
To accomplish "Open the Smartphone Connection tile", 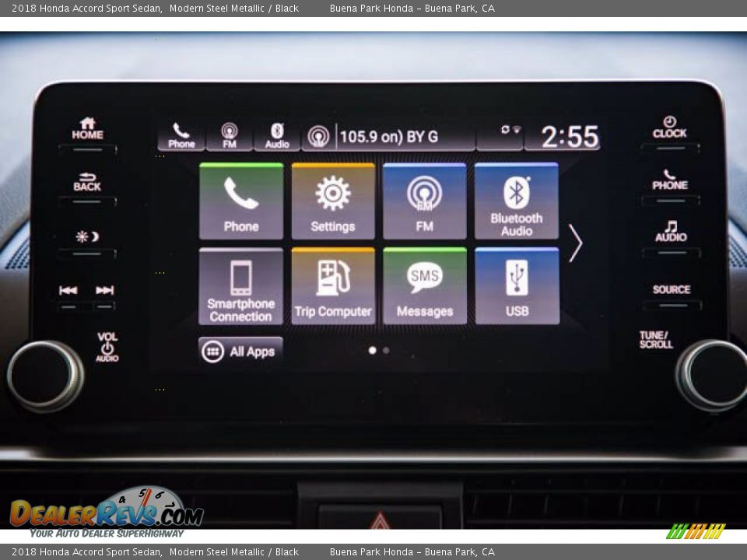I will 241,286.
